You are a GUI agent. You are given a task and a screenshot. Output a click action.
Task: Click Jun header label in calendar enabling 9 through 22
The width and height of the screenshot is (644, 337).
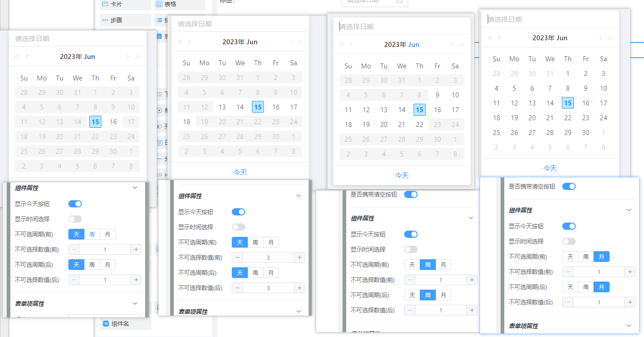pyautogui.click(x=414, y=45)
